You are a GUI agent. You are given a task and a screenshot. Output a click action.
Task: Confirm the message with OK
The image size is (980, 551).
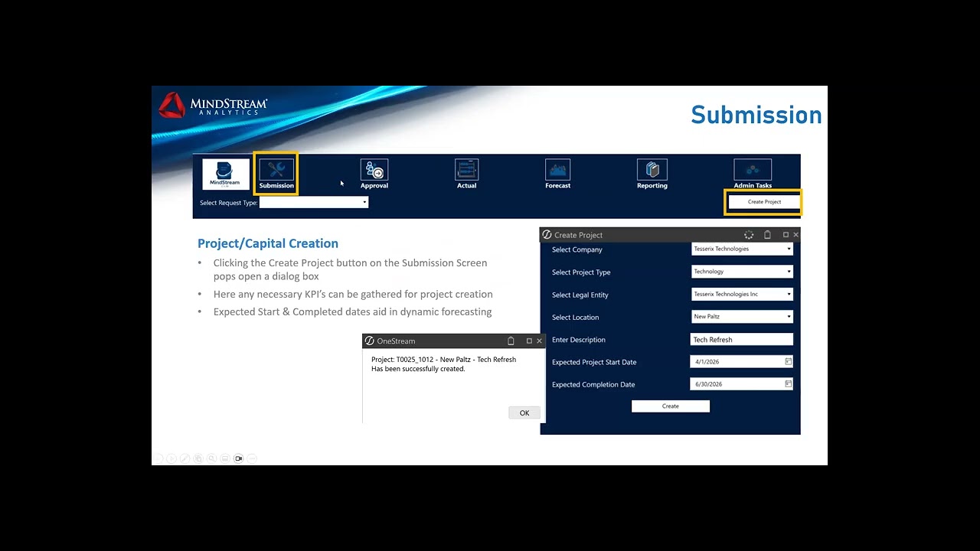524,412
